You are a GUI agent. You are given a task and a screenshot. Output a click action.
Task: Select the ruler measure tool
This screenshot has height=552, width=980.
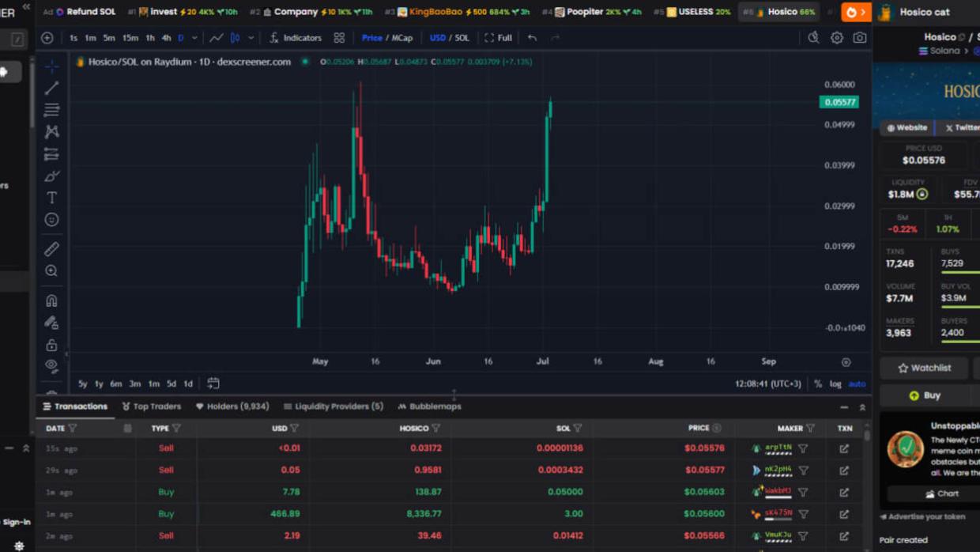pos(51,249)
